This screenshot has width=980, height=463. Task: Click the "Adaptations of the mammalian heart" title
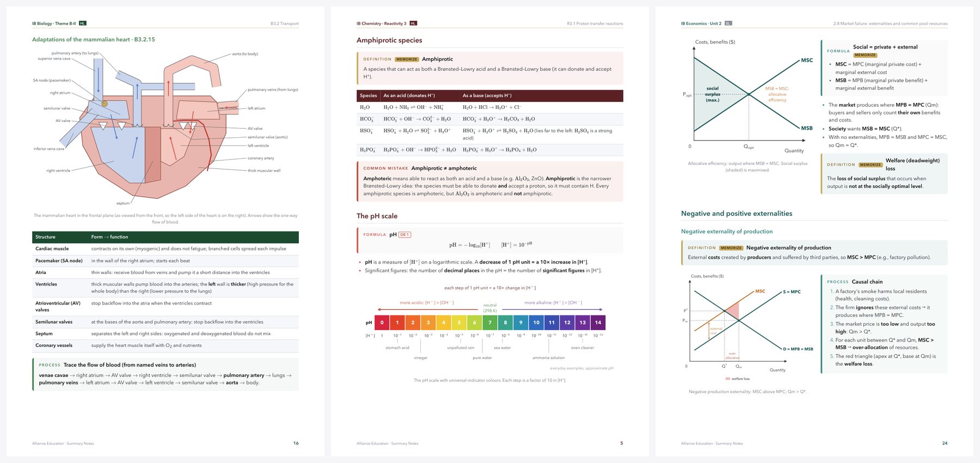click(81, 40)
